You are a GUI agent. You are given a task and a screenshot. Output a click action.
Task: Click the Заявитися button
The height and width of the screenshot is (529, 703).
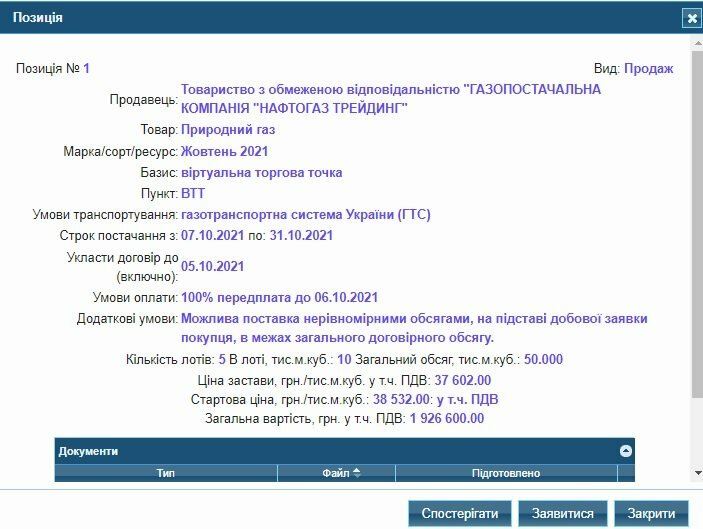[x=563, y=513]
